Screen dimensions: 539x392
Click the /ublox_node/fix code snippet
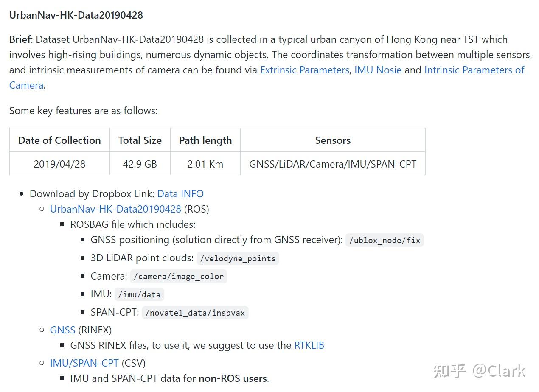(385, 241)
